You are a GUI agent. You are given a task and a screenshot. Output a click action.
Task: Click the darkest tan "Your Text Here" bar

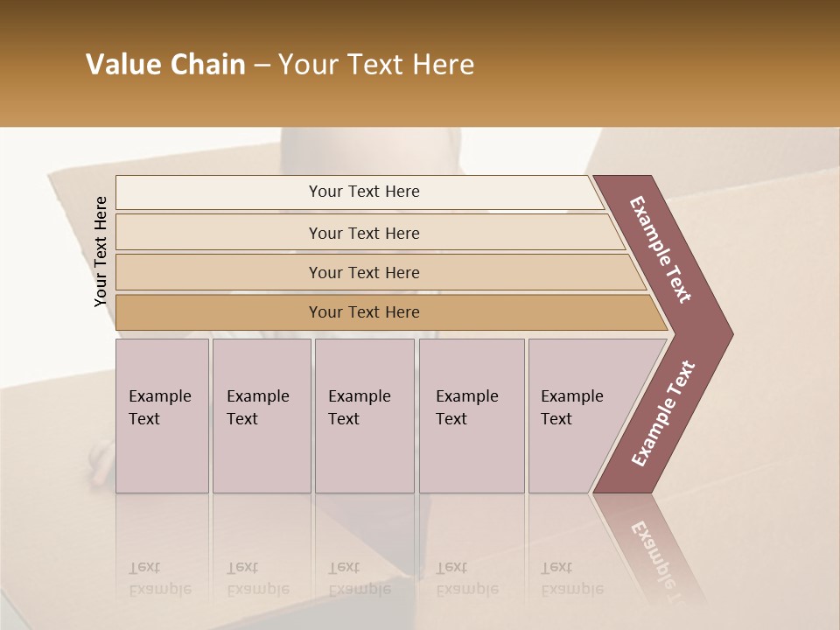[391, 312]
